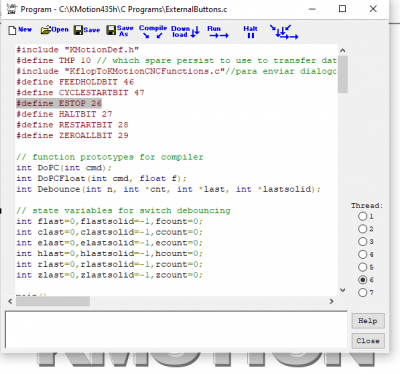The width and height of the screenshot is (400, 374).
Task: Click the line '#define ZEROALLBIT 29'
Action: pos(72,136)
